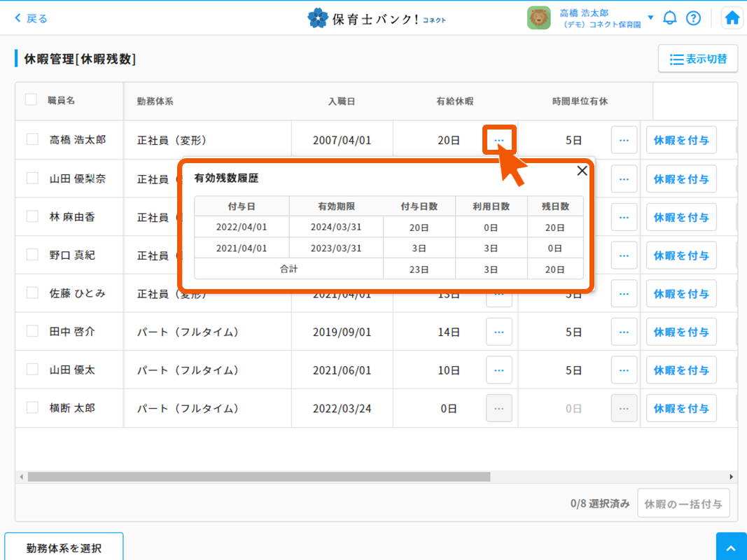
Task: Click the horizontal scrollbar of the table
Action: tap(259, 477)
